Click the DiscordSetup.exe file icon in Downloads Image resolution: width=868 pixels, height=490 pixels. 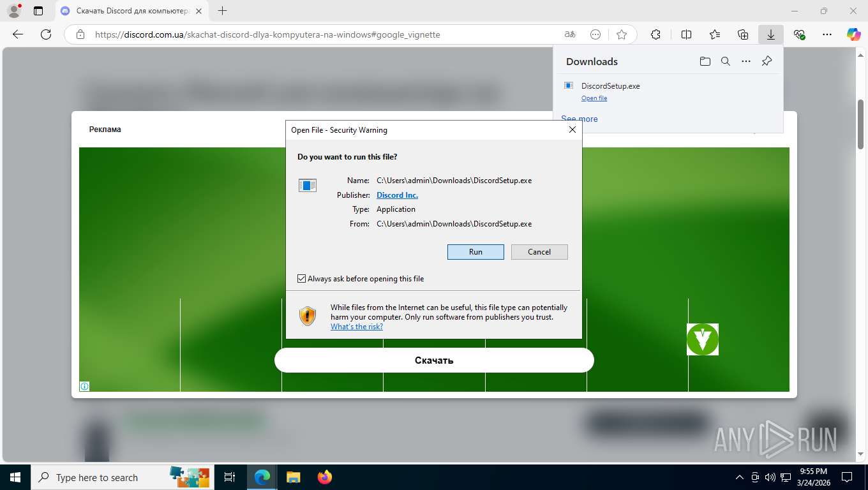(568, 85)
